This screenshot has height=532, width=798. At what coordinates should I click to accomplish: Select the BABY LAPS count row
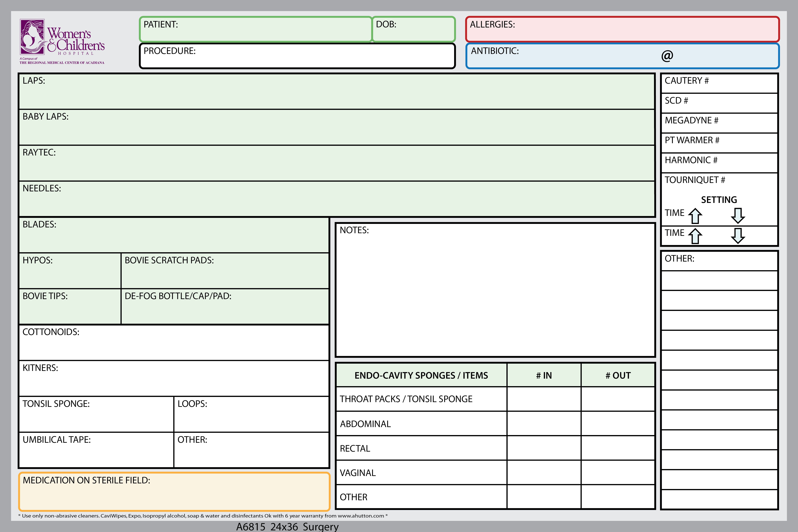[x=337, y=127]
